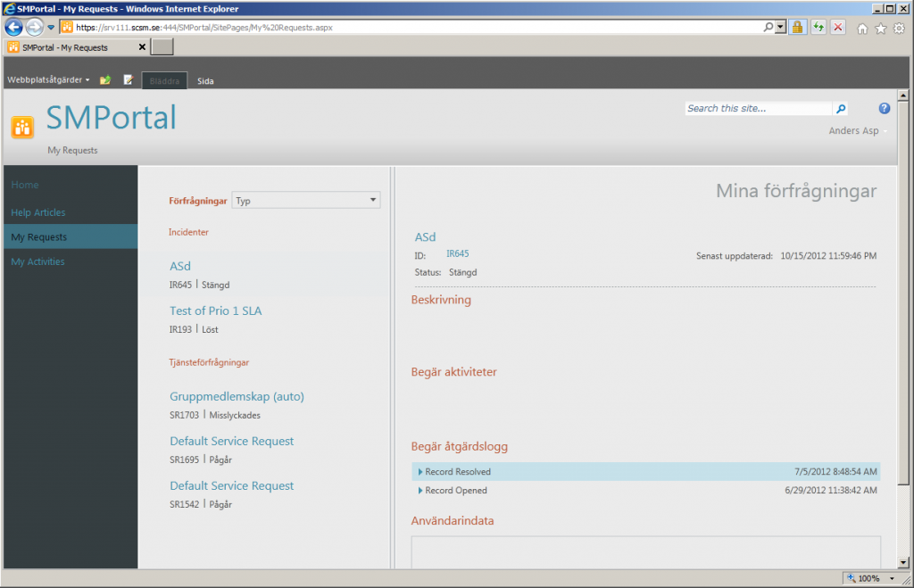Click the Begär aktiviteter heading
The height and width of the screenshot is (588, 914).
453,372
